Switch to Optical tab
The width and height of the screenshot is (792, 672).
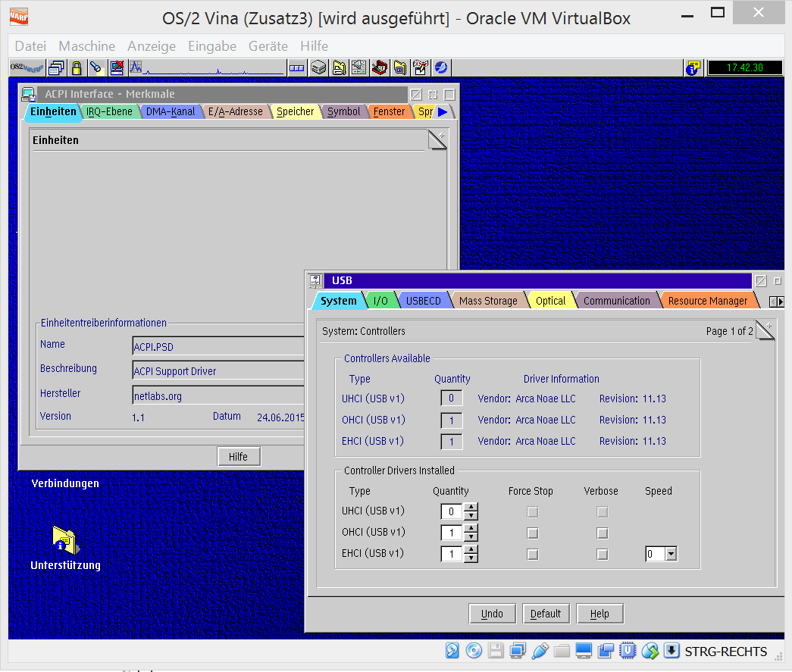pos(550,301)
